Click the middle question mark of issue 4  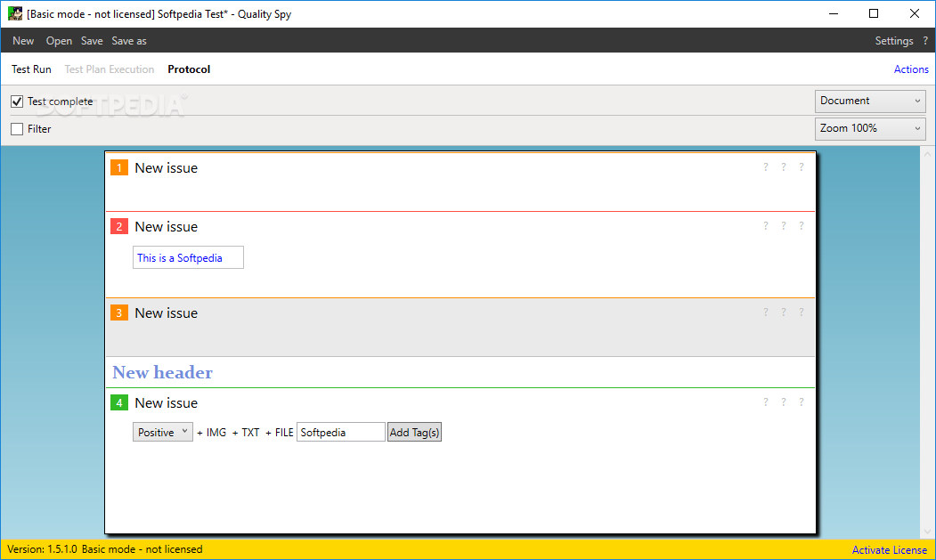click(x=783, y=402)
